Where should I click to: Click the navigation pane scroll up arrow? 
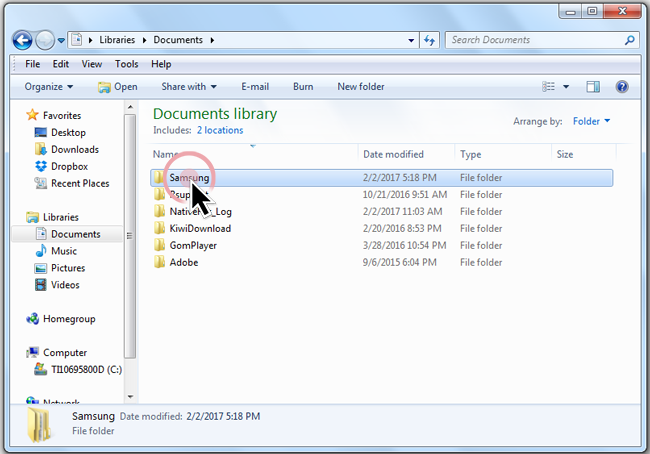click(x=131, y=107)
